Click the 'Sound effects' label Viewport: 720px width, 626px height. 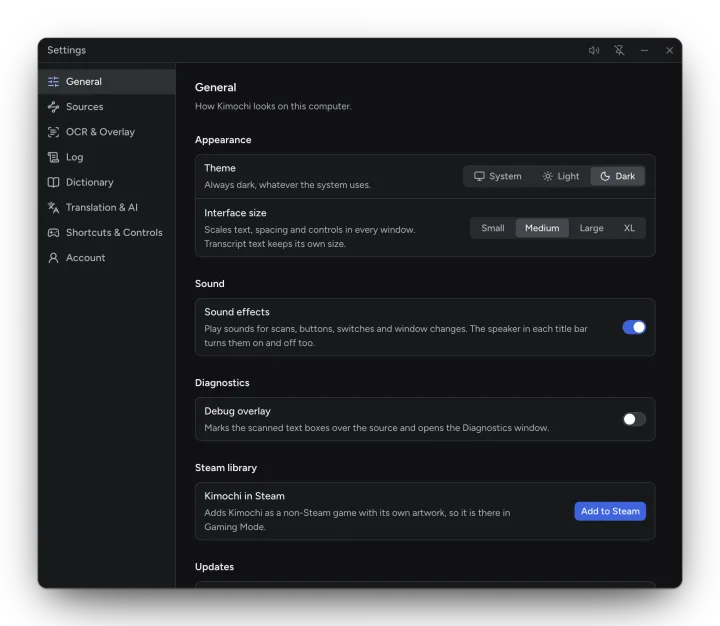click(237, 312)
